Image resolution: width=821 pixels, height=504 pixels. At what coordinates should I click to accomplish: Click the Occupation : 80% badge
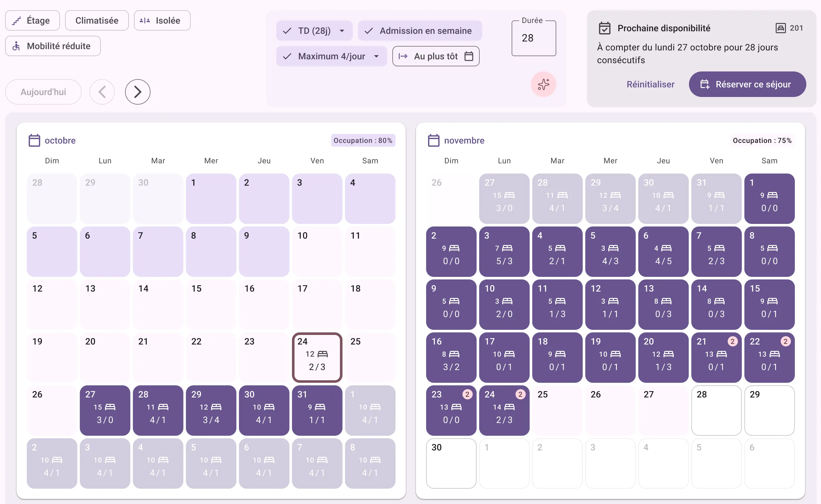pos(363,140)
